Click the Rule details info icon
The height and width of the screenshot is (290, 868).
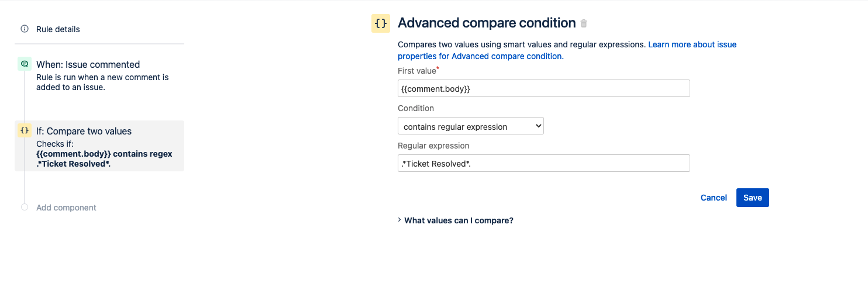pos(25,29)
